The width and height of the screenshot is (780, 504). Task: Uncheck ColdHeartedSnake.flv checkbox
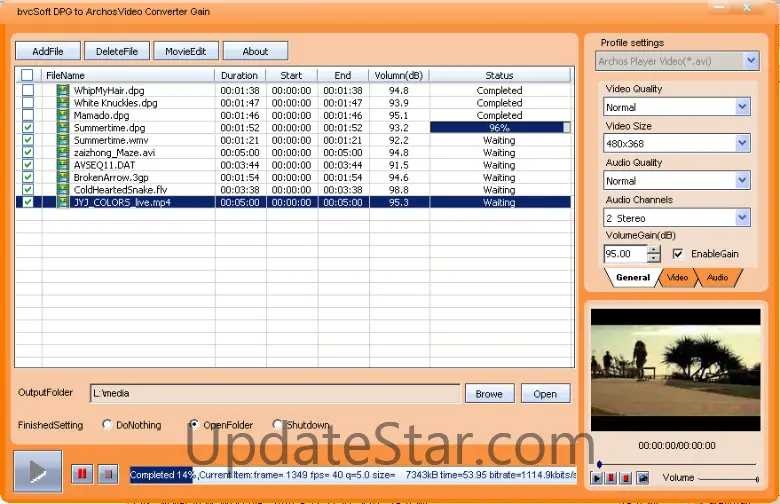[28, 190]
